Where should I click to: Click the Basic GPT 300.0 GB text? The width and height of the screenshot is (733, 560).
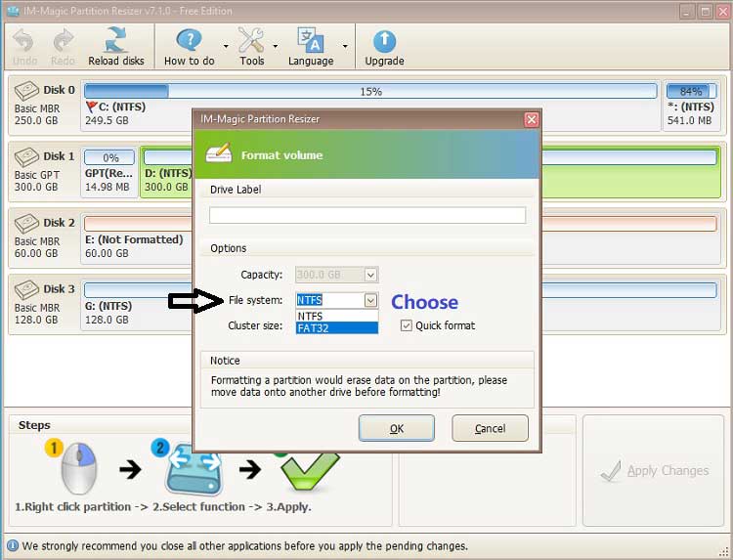click(x=37, y=181)
